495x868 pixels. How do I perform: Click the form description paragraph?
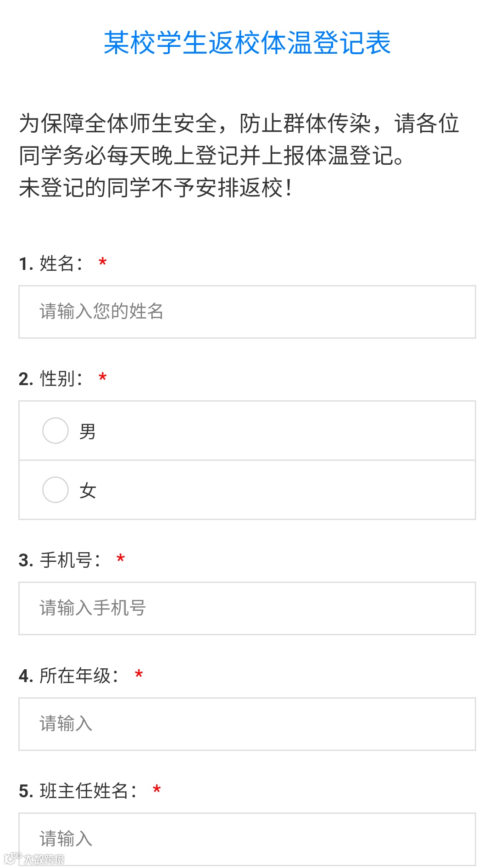239,156
